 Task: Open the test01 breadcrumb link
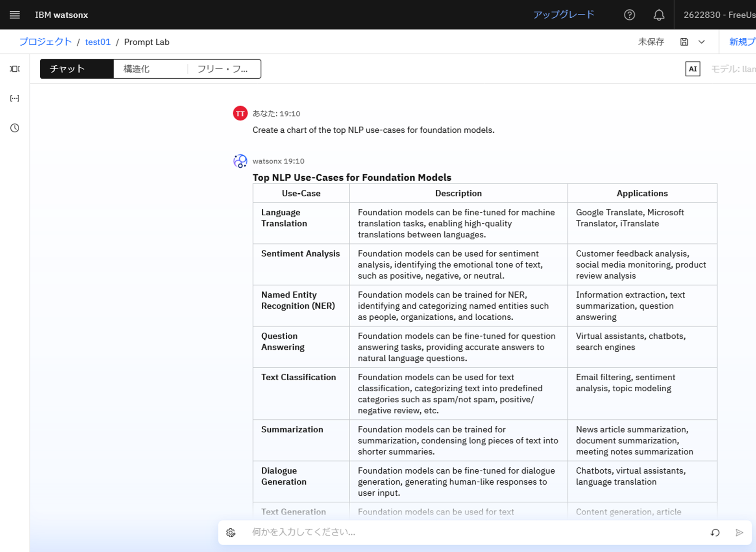click(x=98, y=42)
